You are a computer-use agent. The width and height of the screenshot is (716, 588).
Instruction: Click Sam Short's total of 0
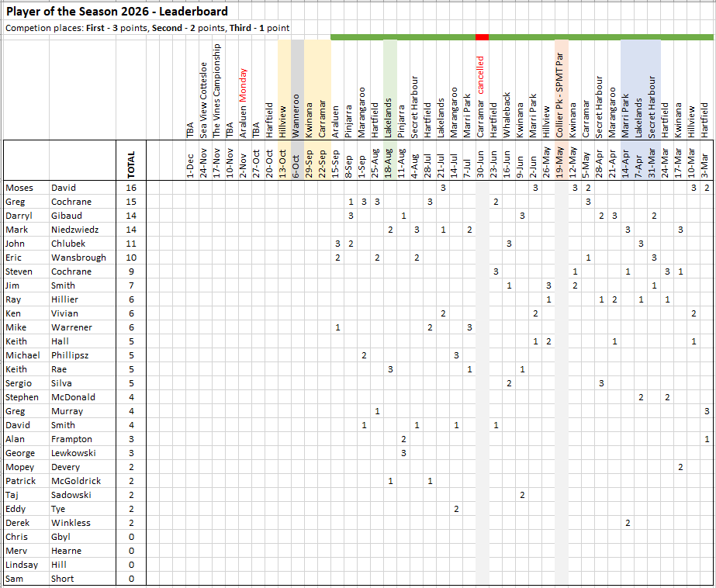pos(132,579)
